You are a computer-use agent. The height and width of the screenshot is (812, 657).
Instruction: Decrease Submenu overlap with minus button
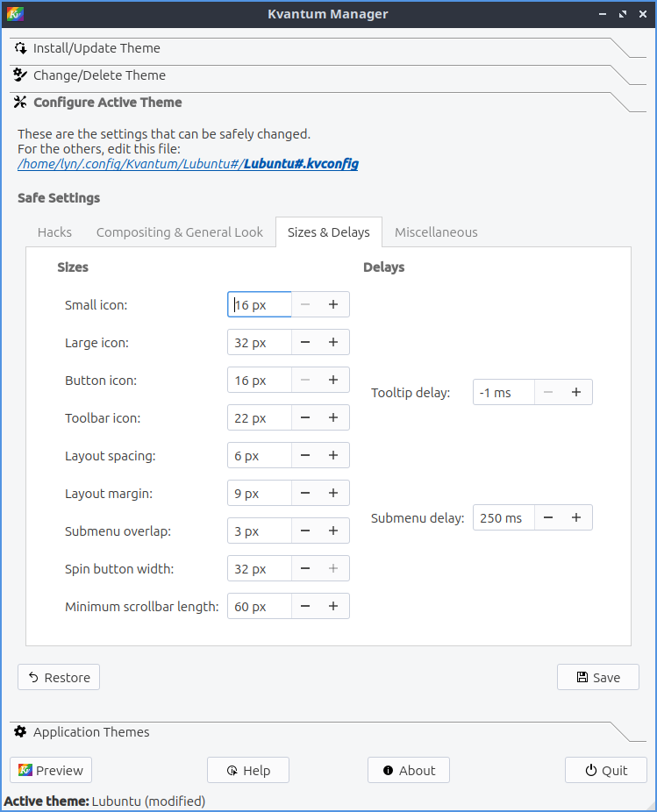305,531
